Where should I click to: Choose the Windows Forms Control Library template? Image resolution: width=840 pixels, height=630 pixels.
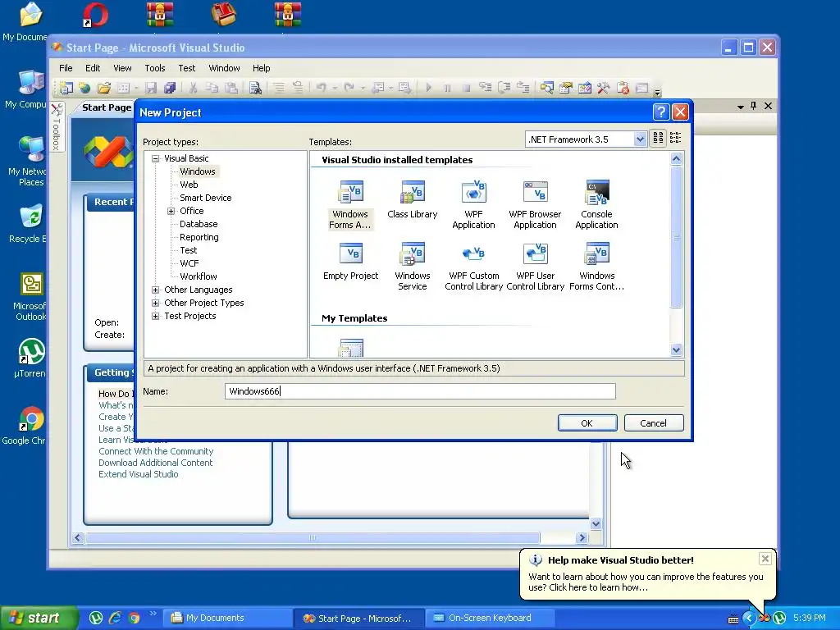click(x=596, y=267)
